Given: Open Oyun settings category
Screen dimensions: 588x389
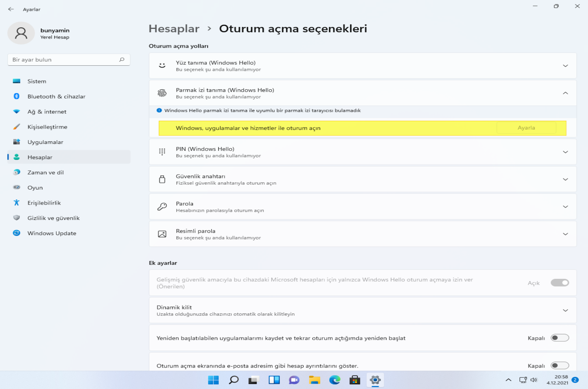Looking at the screenshot, I should pyautogui.click(x=69, y=187).
